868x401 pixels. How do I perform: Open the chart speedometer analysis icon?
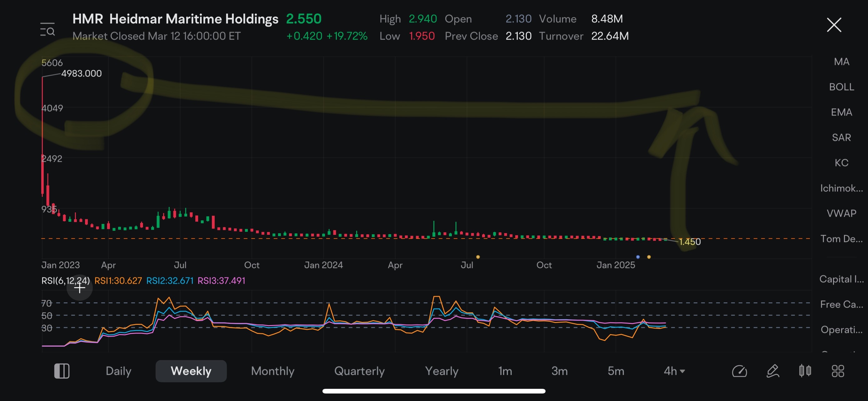coord(740,371)
